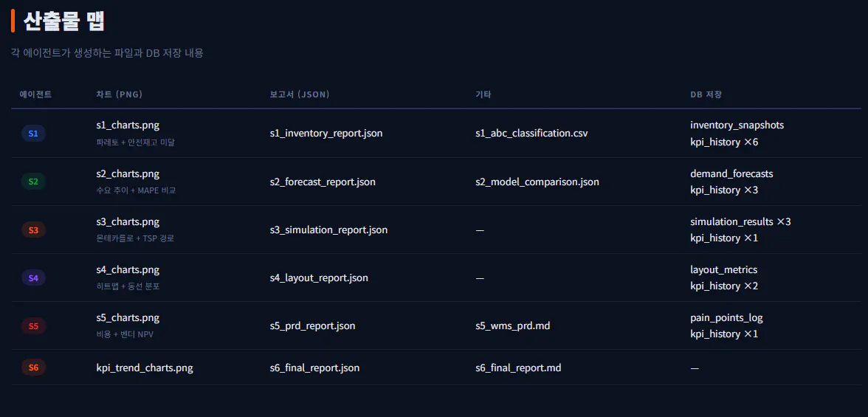Select s5_wms_prd.md cell
Screen dimensions: 868x417
(x=512, y=326)
